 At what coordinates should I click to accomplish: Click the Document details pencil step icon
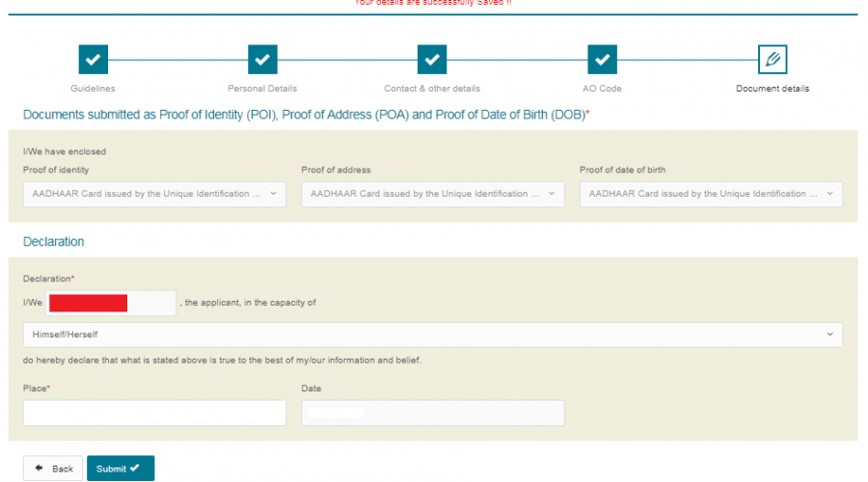coord(773,59)
